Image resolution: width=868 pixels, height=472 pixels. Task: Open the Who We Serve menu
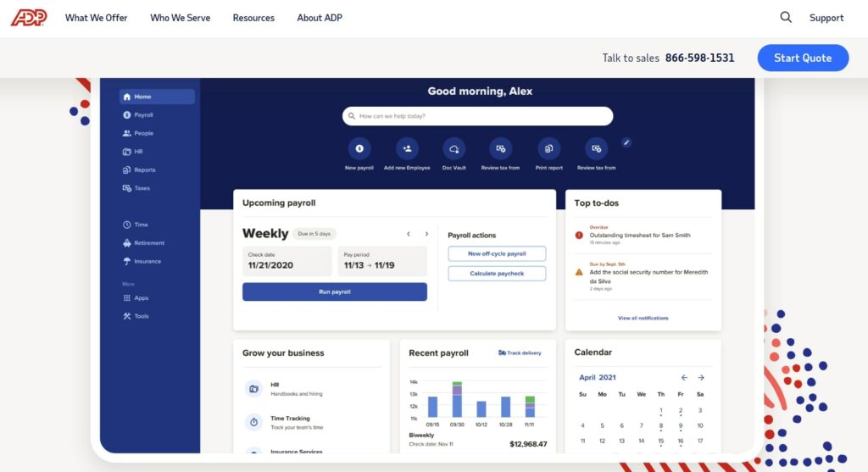pos(180,18)
